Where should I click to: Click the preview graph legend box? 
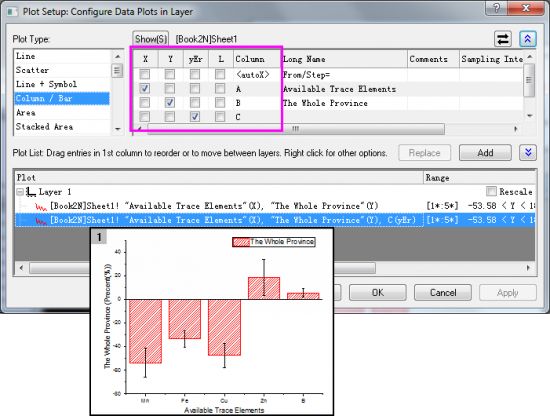(x=274, y=242)
